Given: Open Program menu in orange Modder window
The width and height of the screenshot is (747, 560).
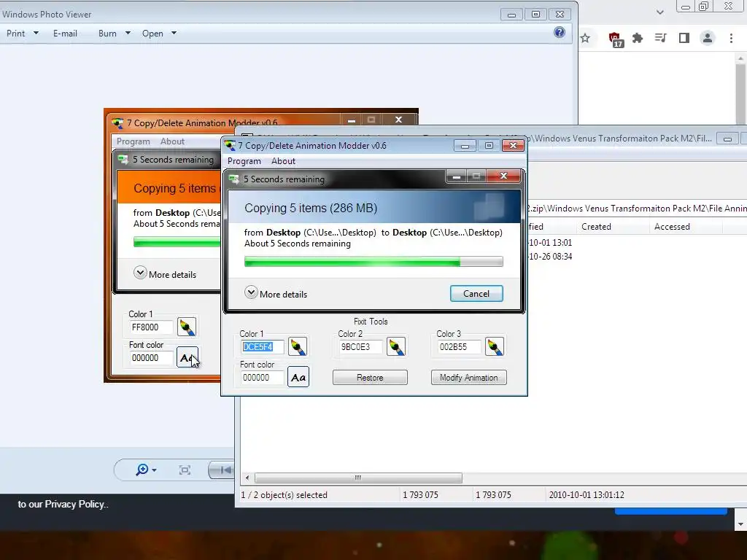Looking at the screenshot, I should [x=133, y=141].
